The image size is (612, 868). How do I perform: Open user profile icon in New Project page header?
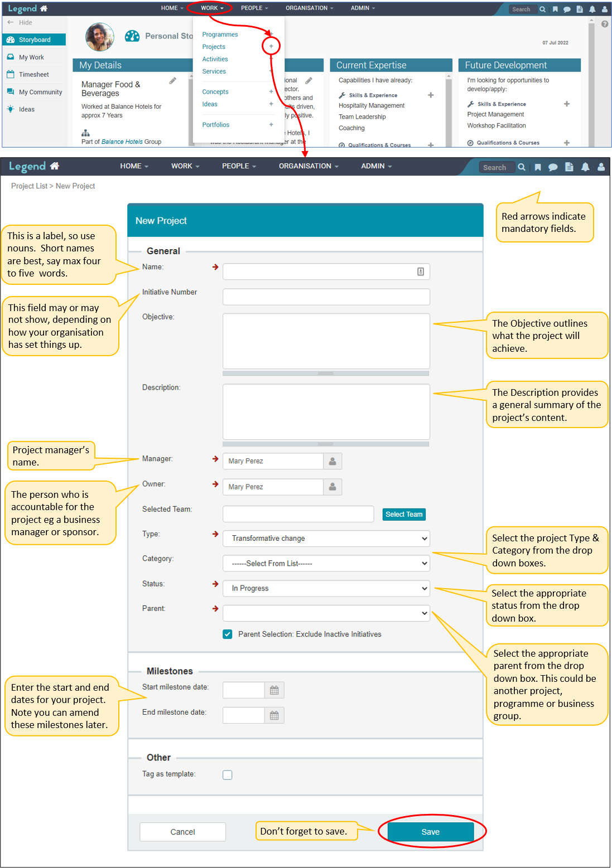click(601, 167)
